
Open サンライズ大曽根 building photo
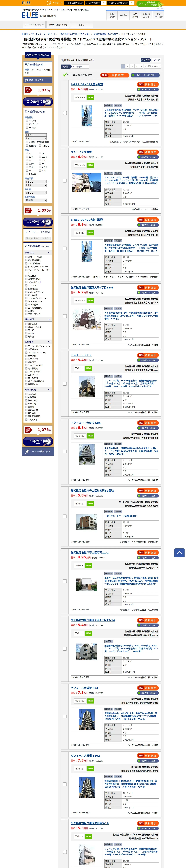[x=87, y=183]
